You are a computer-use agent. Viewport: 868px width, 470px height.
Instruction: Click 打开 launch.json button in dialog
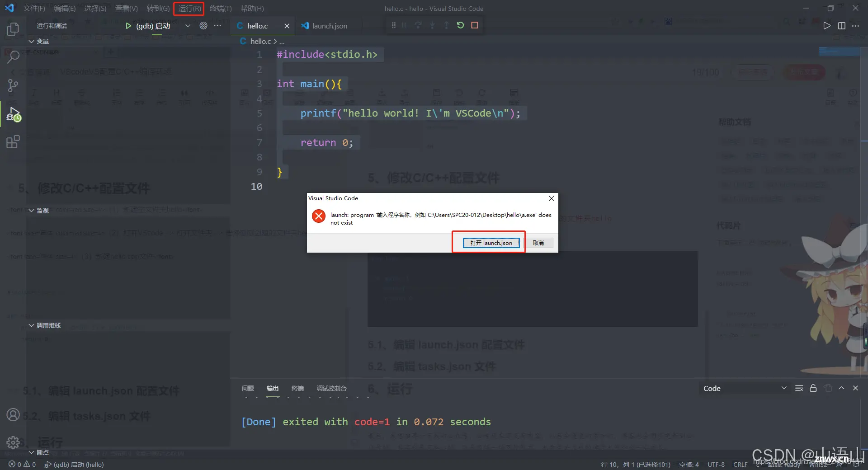click(491, 243)
